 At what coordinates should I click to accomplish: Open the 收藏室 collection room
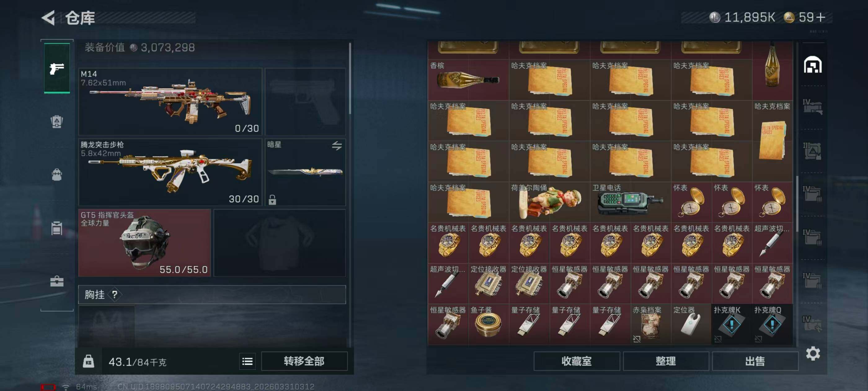577,361
